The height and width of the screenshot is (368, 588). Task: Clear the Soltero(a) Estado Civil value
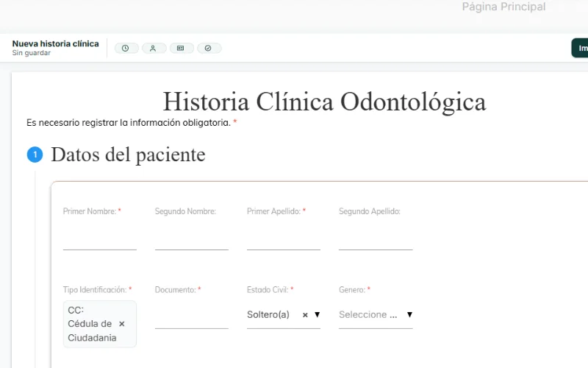pyautogui.click(x=305, y=315)
